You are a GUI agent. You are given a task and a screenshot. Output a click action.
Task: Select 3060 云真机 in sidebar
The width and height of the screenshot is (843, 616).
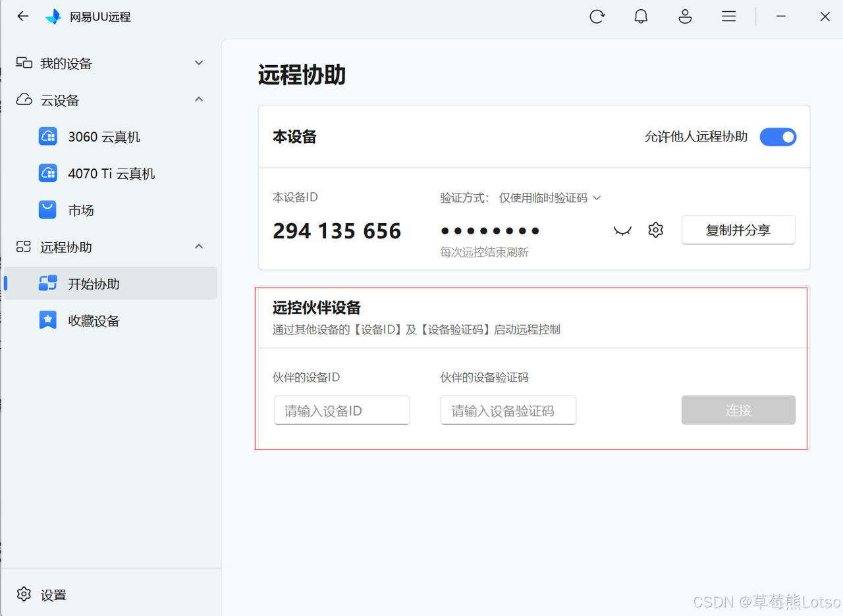pos(111,137)
